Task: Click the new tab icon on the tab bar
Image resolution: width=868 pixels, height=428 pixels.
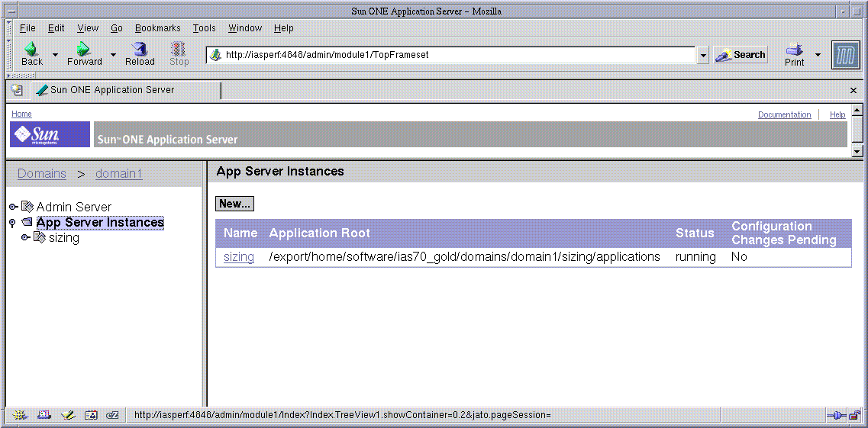Action: 17,90
